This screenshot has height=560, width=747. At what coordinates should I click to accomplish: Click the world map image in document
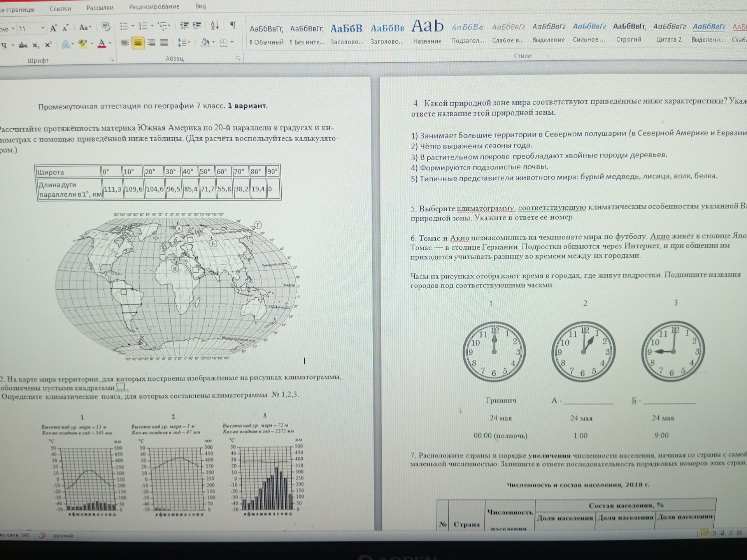[x=177, y=286]
